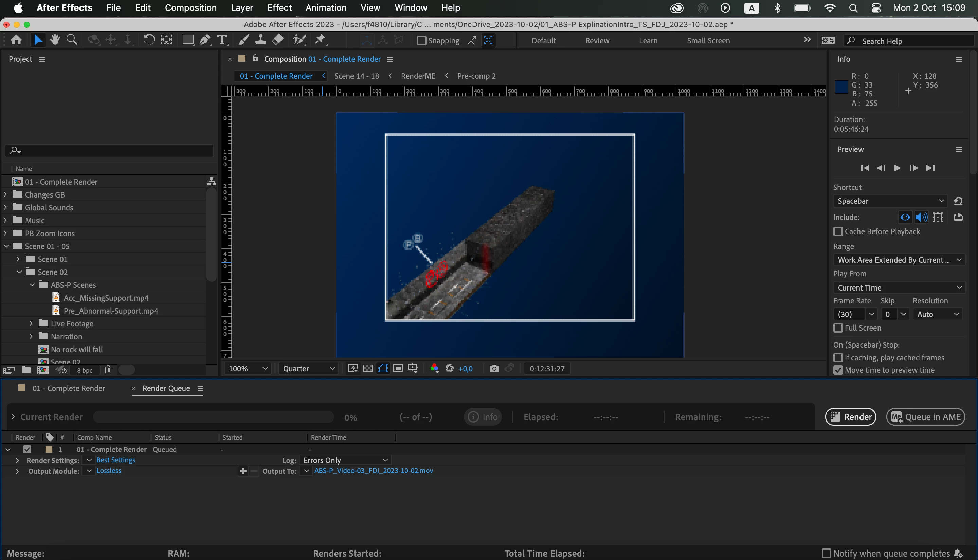The width and height of the screenshot is (978, 560).
Task: Select the Rectangle shape tool
Action: [x=188, y=40]
